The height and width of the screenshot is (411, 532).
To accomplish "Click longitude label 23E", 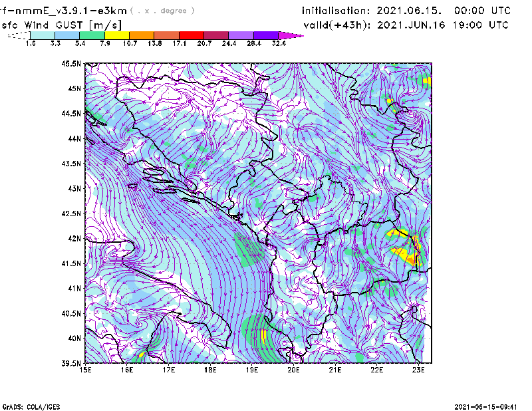I will (418, 370).
